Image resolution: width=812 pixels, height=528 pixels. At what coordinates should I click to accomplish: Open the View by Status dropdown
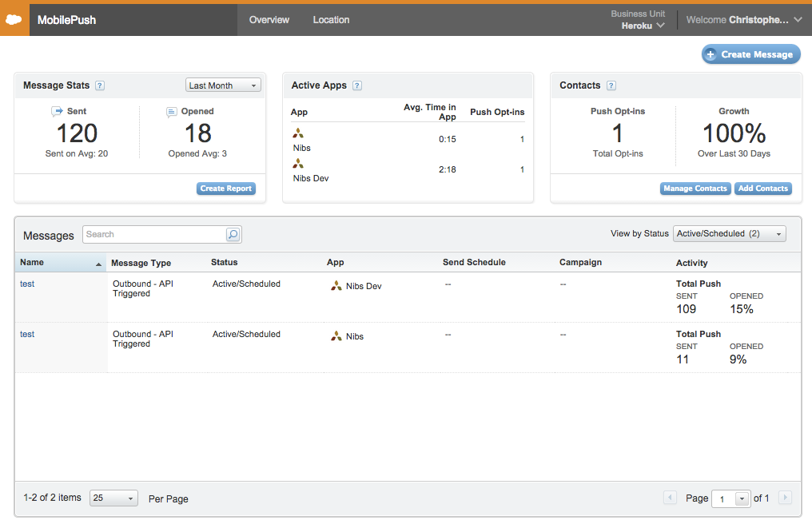pos(729,234)
